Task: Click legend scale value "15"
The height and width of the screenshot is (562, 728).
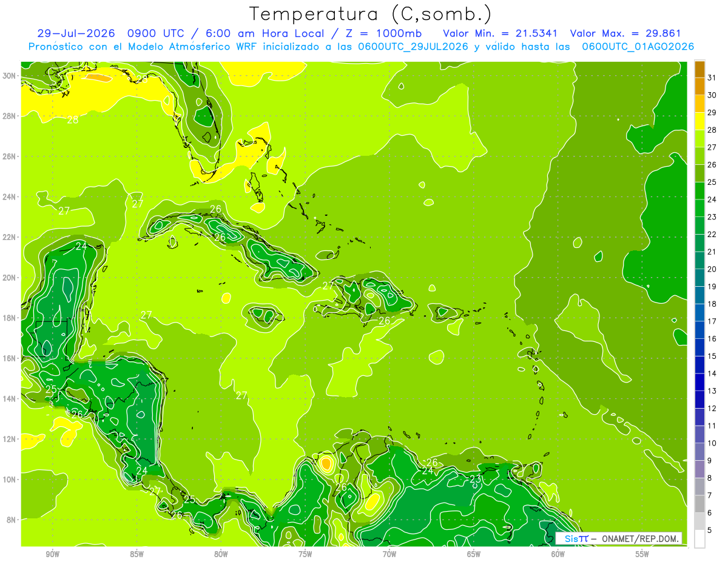Action: (712, 356)
